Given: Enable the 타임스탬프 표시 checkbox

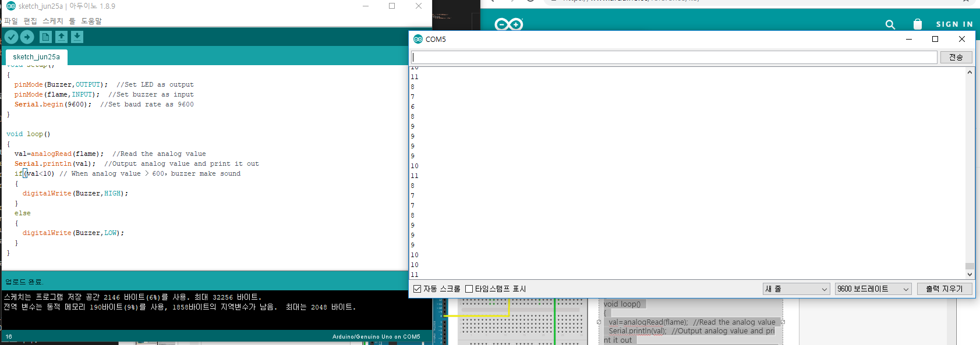Looking at the screenshot, I should pos(469,289).
